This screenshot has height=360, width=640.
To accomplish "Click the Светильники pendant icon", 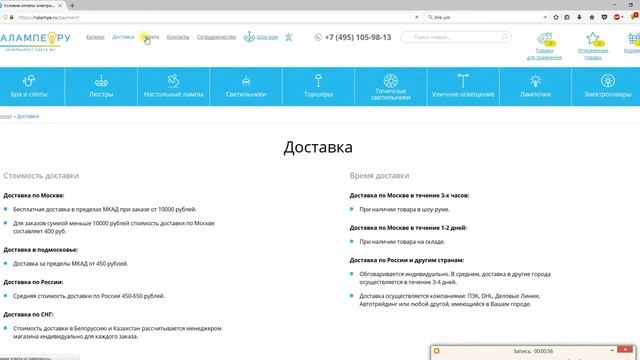I will (x=246, y=81).
